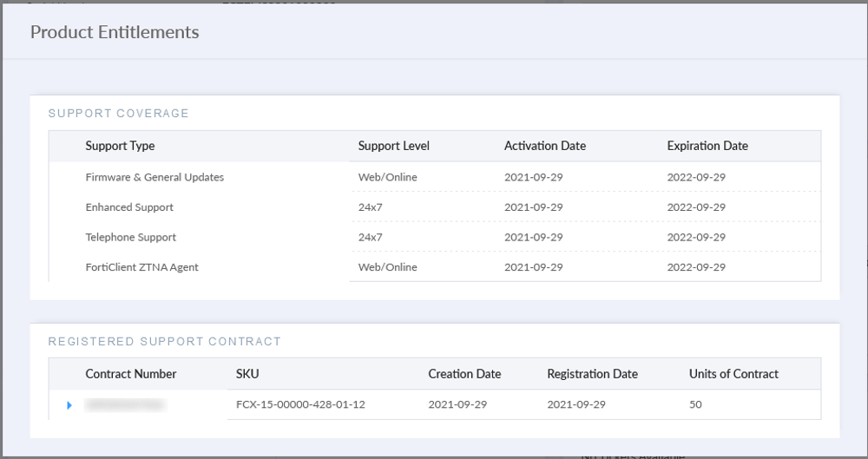The height and width of the screenshot is (459, 868).
Task: Click the Support Level column header
Action: [393, 146]
